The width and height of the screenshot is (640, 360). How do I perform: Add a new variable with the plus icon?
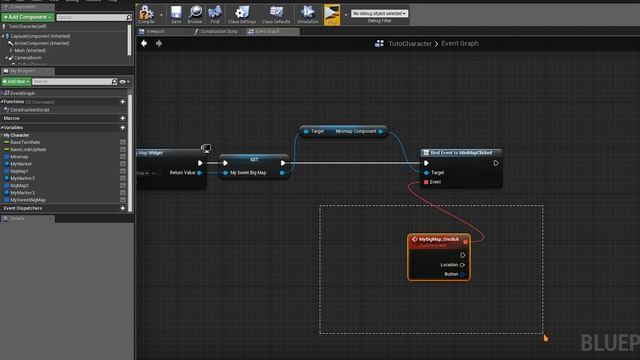tap(122, 127)
